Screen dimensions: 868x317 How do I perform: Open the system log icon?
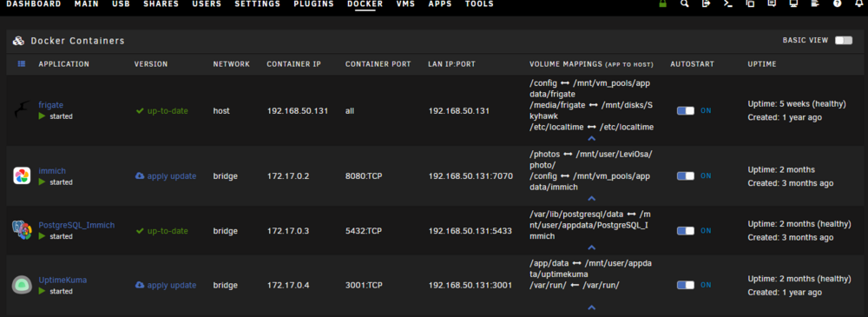(x=815, y=3)
